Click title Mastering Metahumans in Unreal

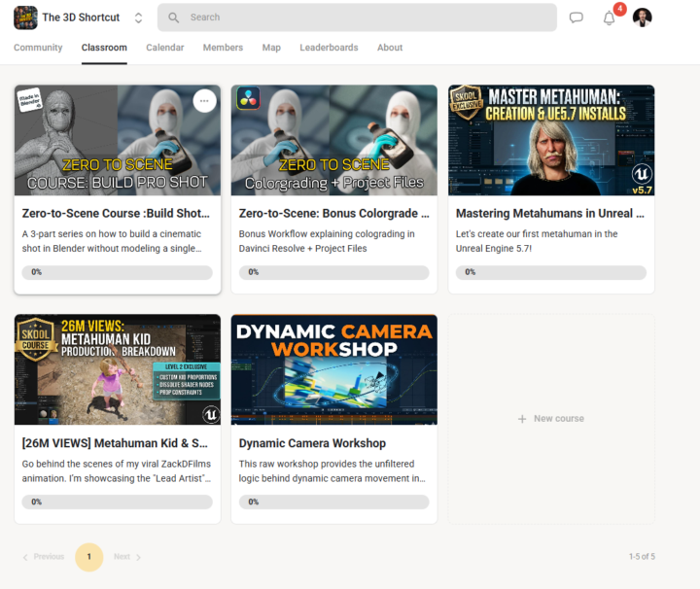[x=550, y=213]
